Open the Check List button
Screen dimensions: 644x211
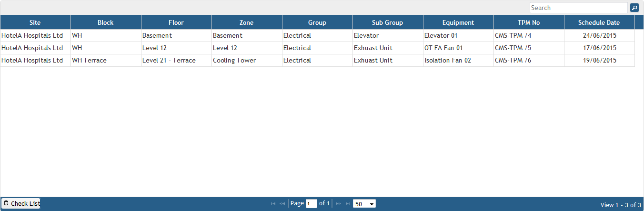(21, 203)
